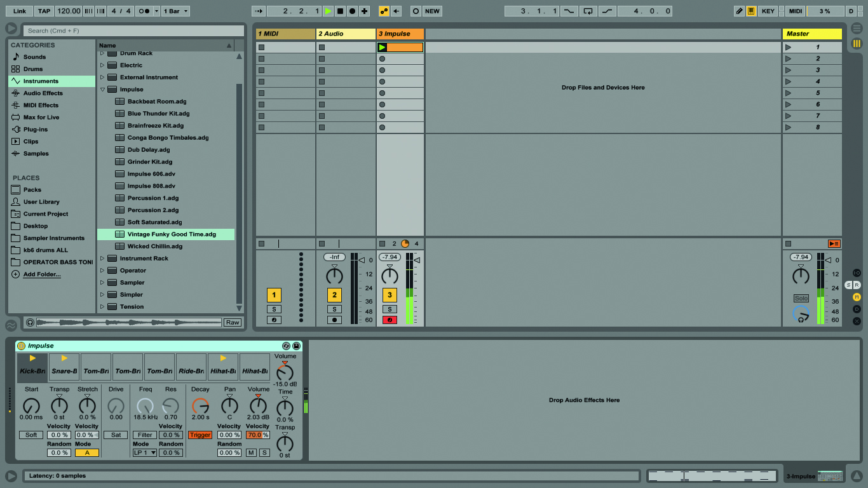This screenshot has height=488, width=868.
Task: Toggle the KEY map mode button
Action: coord(768,11)
